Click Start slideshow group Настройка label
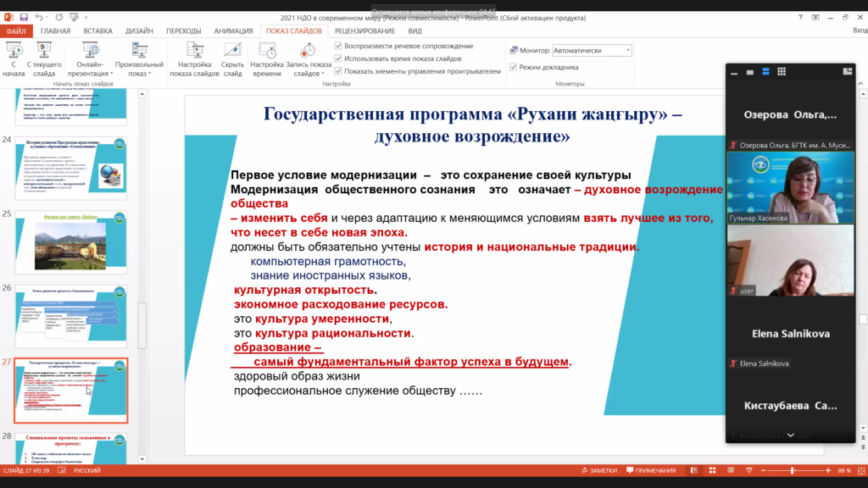Viewport: 868px width, 488px height. point(336,84)
